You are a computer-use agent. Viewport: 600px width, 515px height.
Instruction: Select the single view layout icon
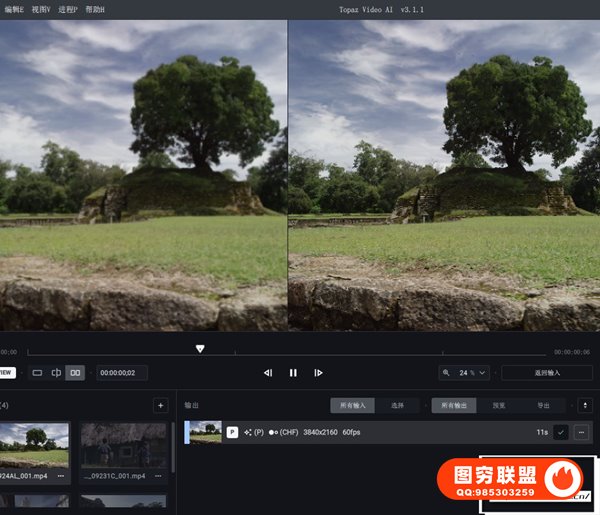[37, 373]
